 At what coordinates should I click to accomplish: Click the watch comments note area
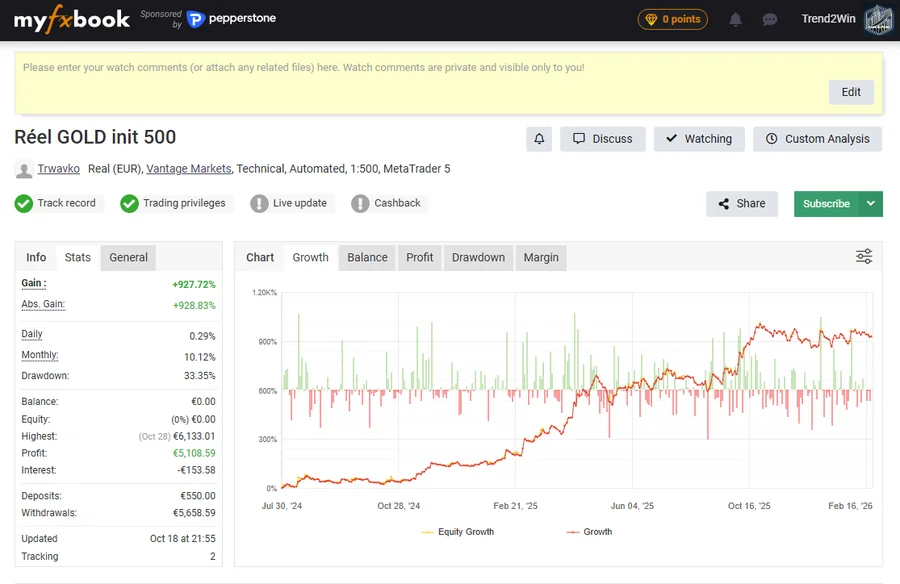(448, 83)
